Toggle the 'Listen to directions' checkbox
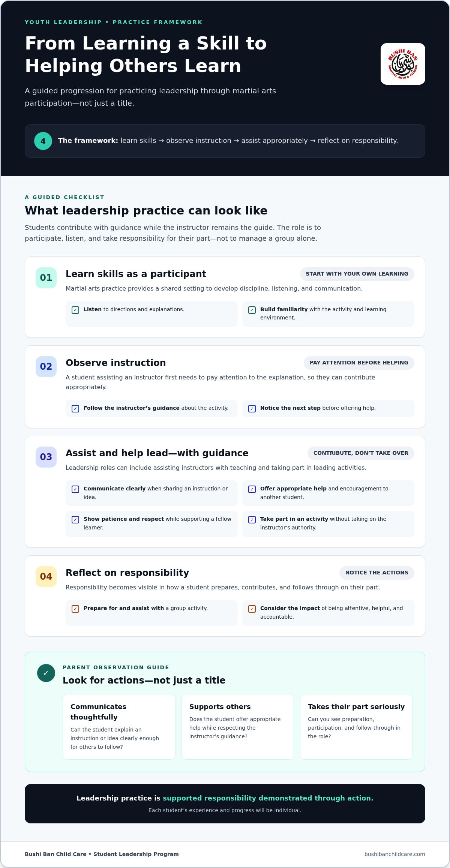Viewport: 450px width, 868px height. click(x=75, y=310)
